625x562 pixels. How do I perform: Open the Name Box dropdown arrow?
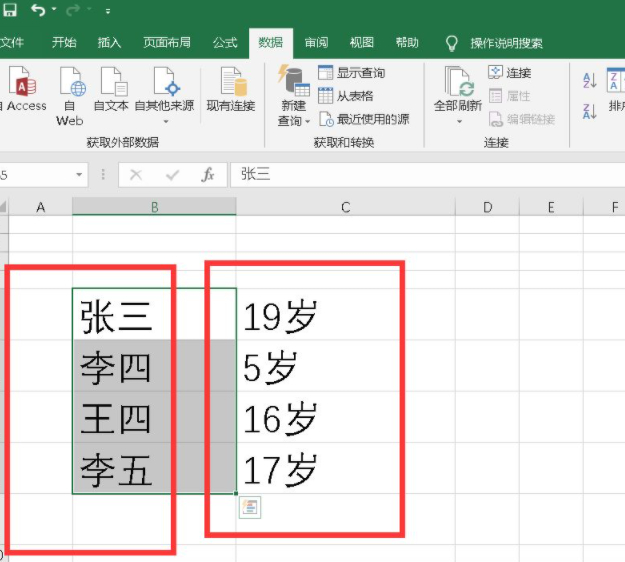click(x=79, y=175)
